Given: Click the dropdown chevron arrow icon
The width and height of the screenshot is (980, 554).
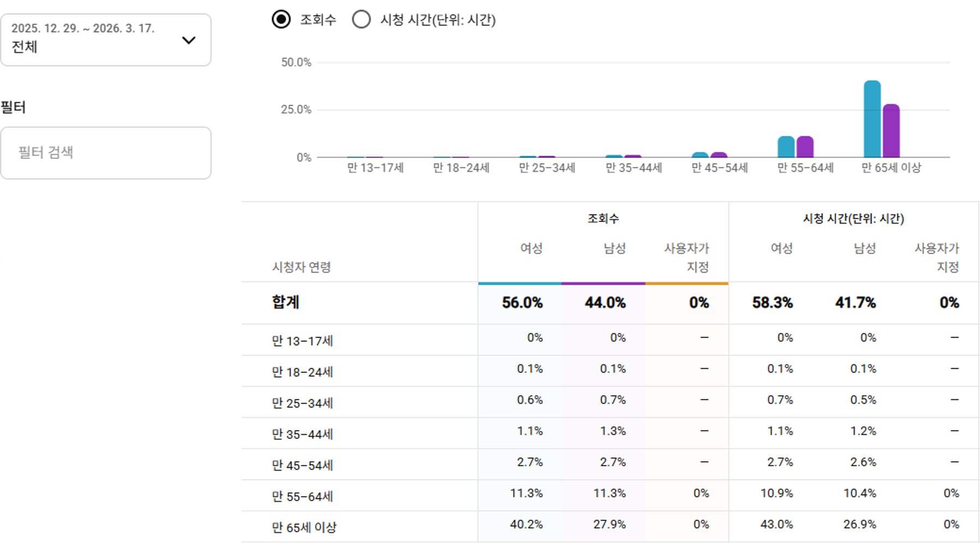Looking at the screenshot, I should pos(189,40).
